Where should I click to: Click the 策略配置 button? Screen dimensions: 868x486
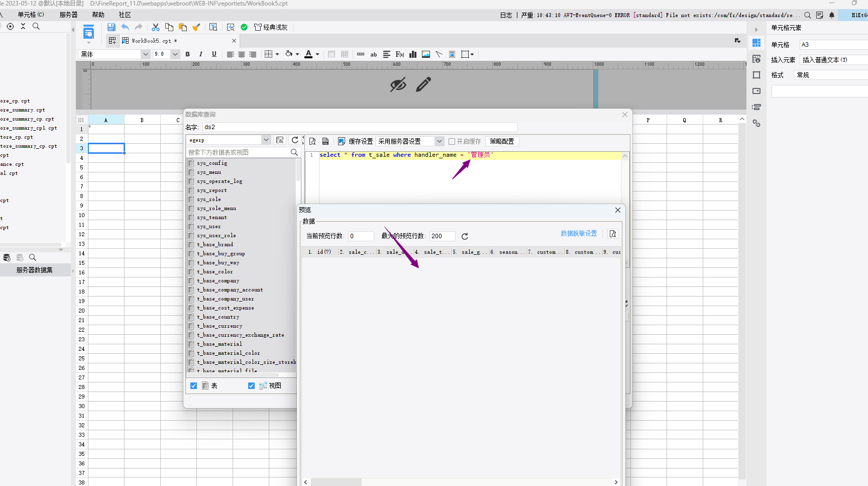(502, 142)
